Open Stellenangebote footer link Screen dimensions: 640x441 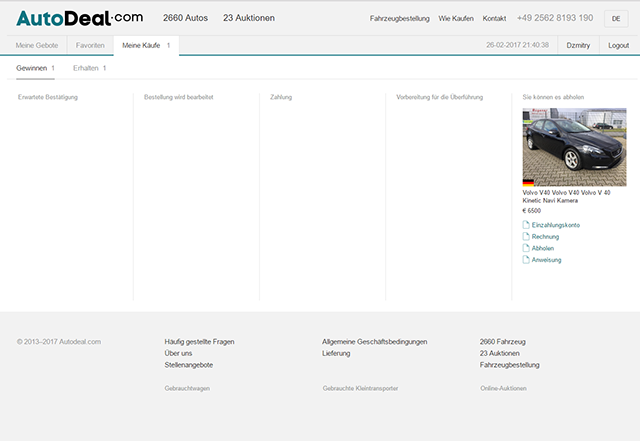pos(189,365)
